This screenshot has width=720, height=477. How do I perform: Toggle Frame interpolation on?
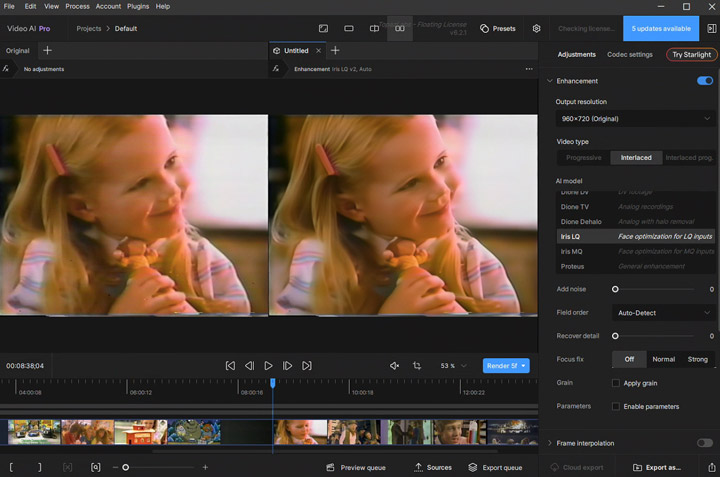tap(705, 443)
